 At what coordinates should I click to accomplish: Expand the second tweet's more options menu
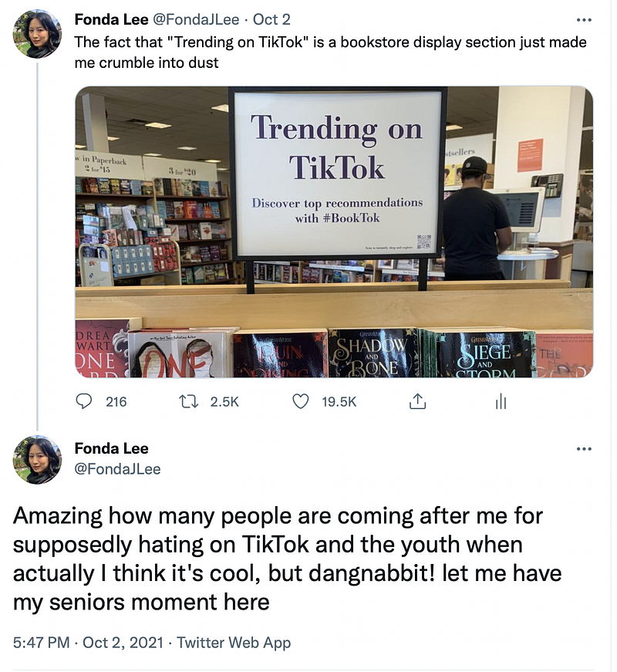584,449
